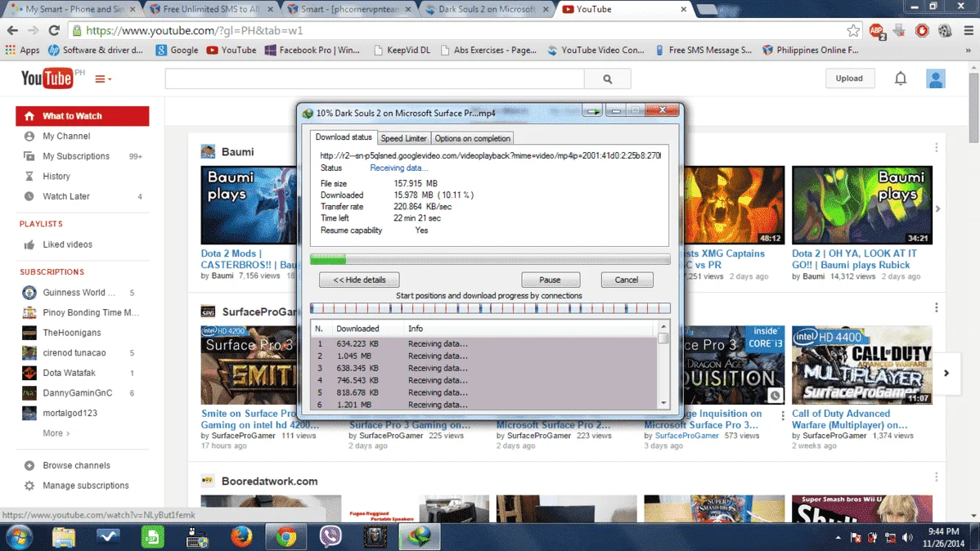
Task: Click the YouTube search input field
Action: [x=375, y=79]
